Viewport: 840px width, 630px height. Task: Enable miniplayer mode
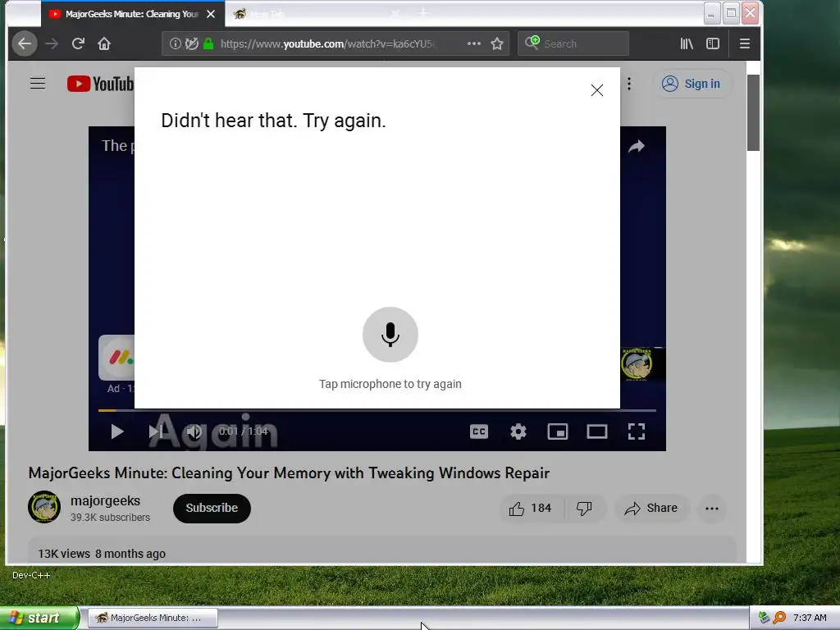558,431
